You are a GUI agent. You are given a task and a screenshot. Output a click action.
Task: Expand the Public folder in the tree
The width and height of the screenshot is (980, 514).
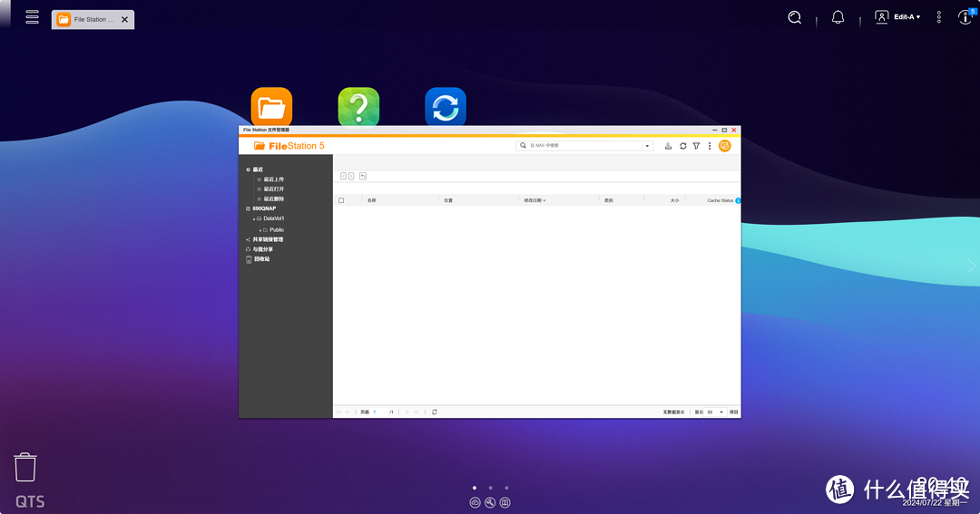tap(260, 230)
